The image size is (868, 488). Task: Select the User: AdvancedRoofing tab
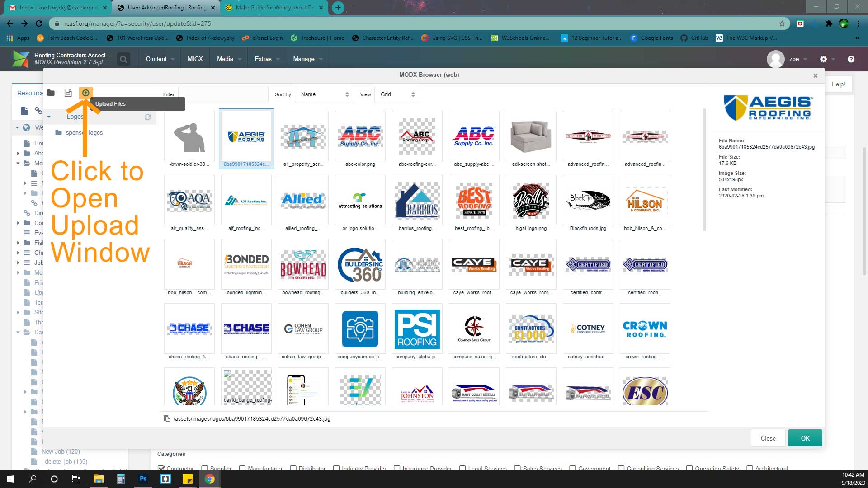click(x=165, y=7)
